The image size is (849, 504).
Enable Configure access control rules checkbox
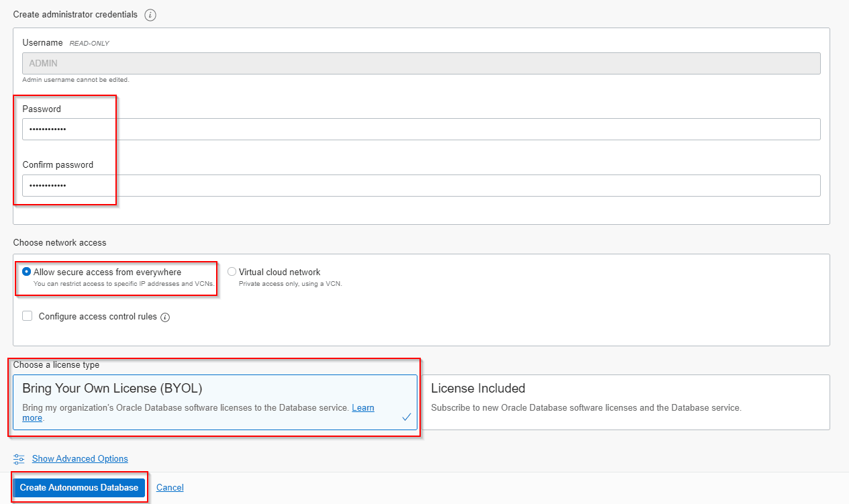pyautogui.click(x=28, y=316)
